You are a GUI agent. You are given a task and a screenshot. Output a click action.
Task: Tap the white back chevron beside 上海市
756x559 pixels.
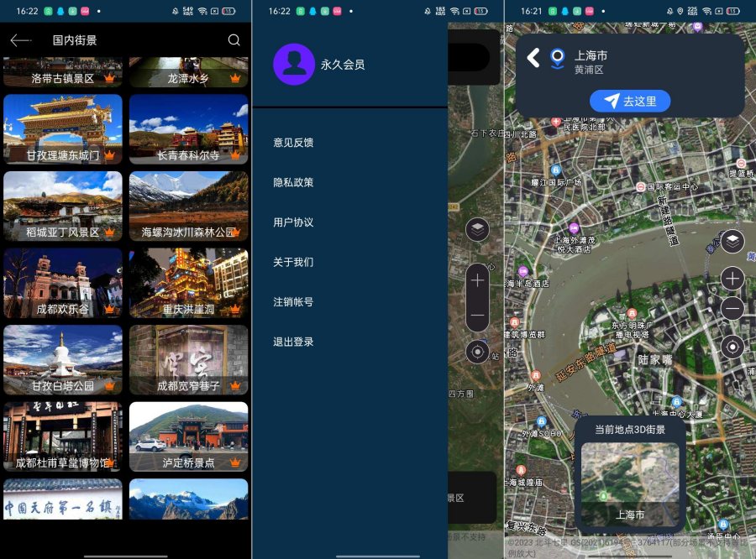point(533,57)
